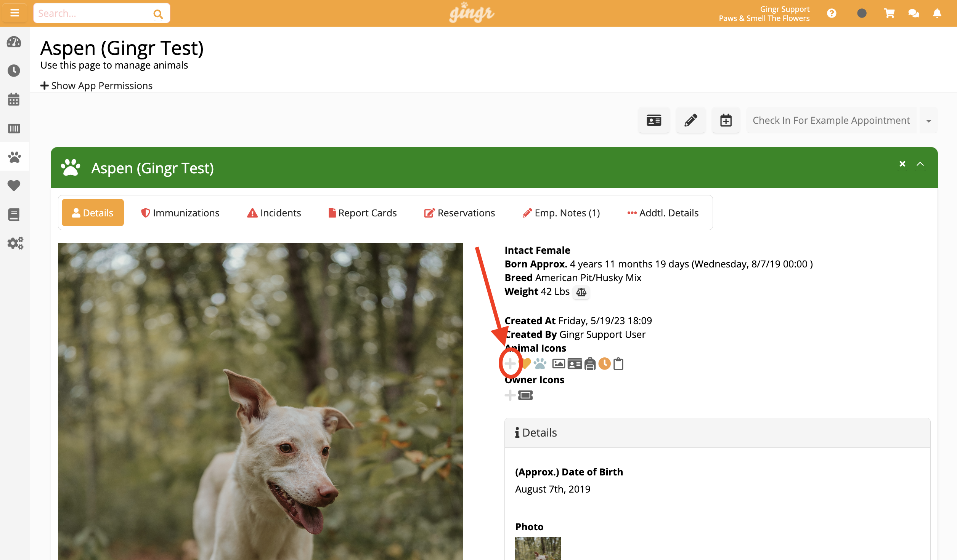Click the 'Friday, 5/19/23 18:09' created date
This screenshot has width=957, height=560.
605,321
